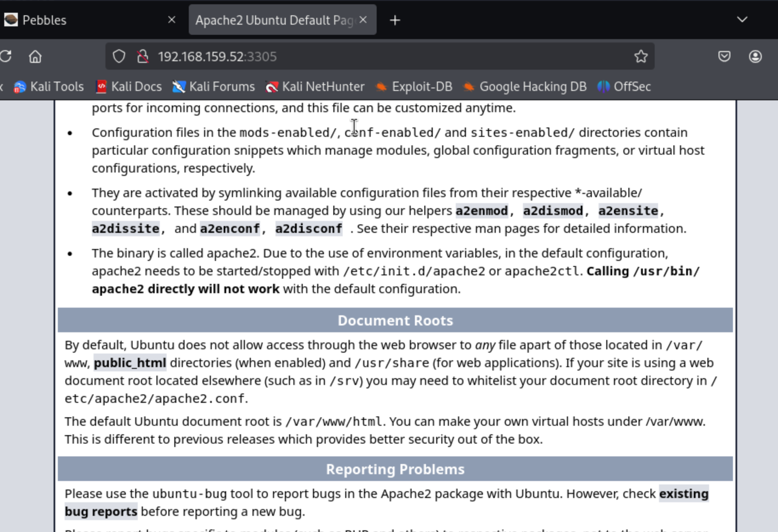This screenshot has width=778, height=532.
Task: Reload the current page
Action: (x=6, y=57)
